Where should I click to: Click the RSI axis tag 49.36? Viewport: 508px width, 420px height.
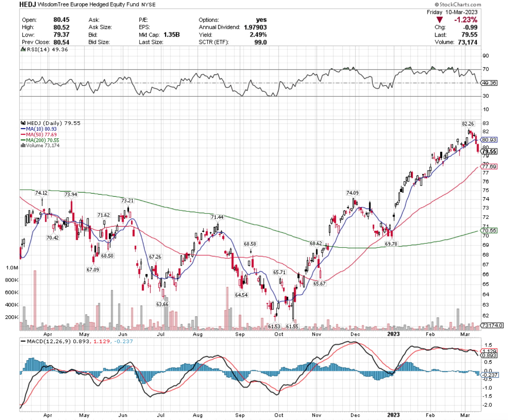pyautogui.click(x=489, y=83)
